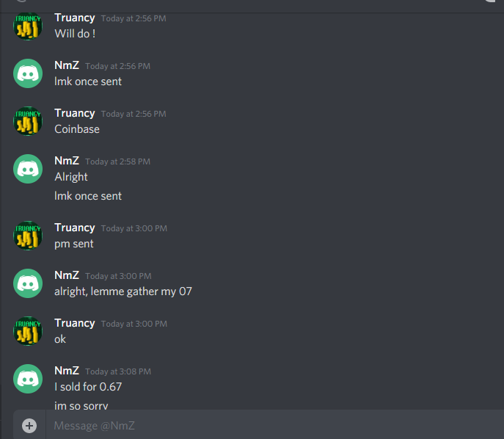Click the plus attachment icon in message bar
This screenshot has height=439, width=504.
(x=29, y=426)
